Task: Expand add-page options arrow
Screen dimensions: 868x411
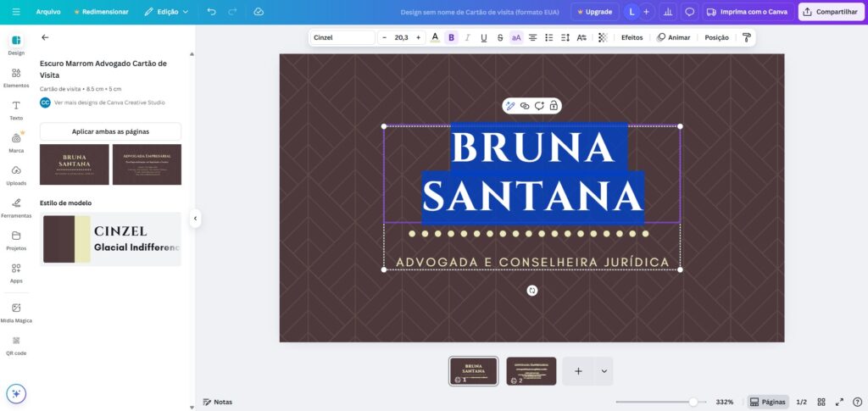Action: click(604, 371)
